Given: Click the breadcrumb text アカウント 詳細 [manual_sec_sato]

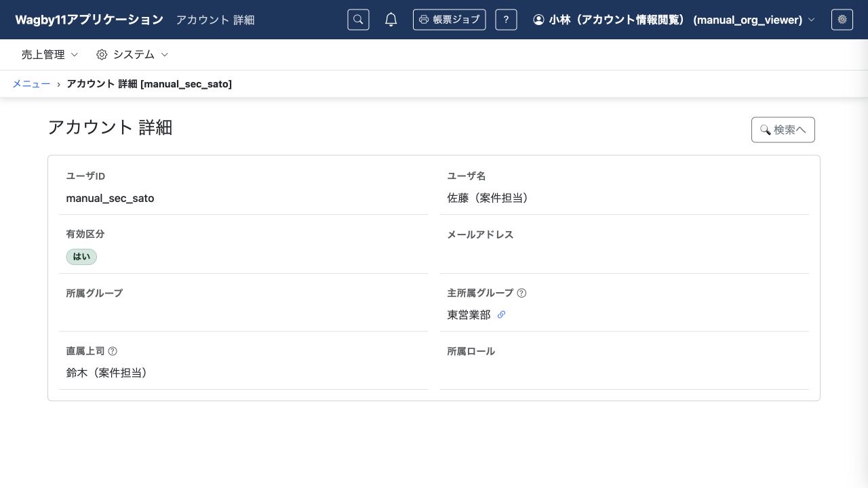Looking at the screenshot, I should (149, 84).
